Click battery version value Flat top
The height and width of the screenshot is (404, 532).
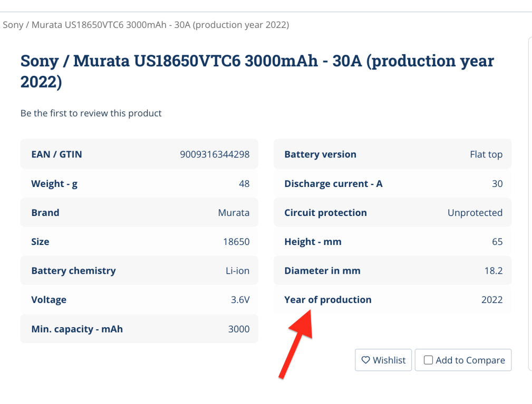point(486,154)
